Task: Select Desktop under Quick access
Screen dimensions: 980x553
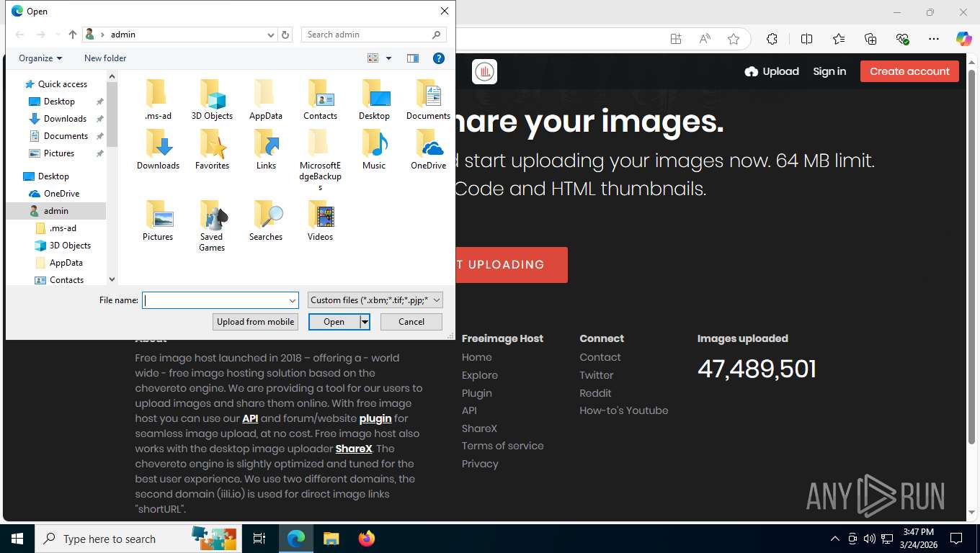Action: point(58,102)
